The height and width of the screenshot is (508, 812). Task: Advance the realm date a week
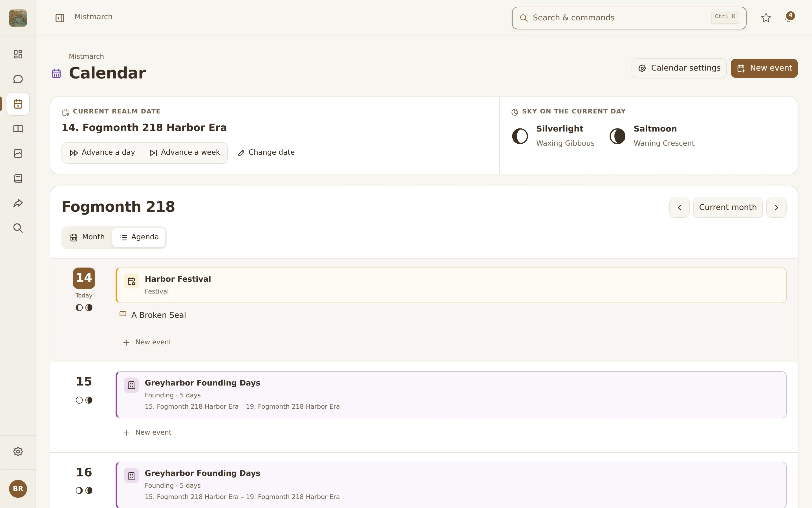185,152
